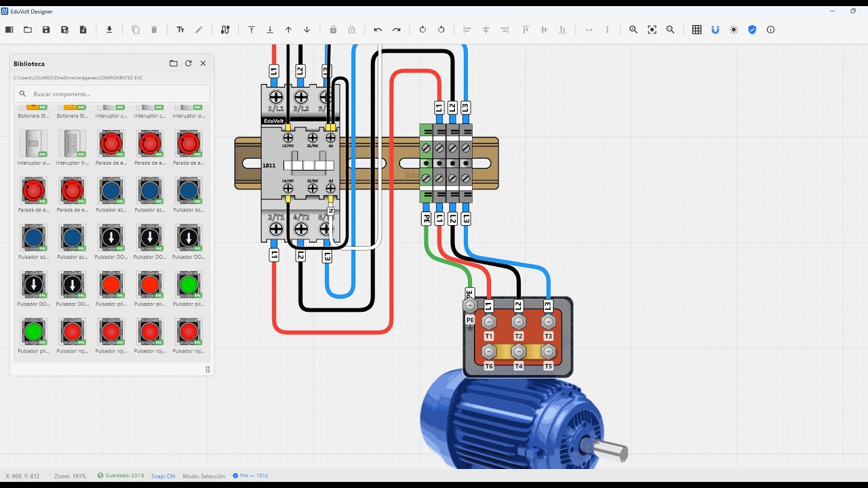
Task: Click the rotate clockwise icon
Action: click(422, 30)
